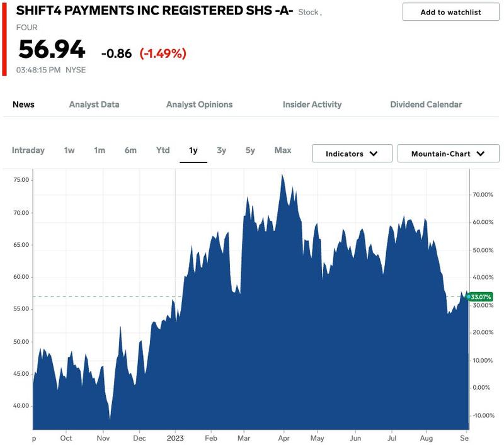This screenshot has height=445, width=504.
Task: Click the green 33.07% price marker
Action: coord(480,296)
